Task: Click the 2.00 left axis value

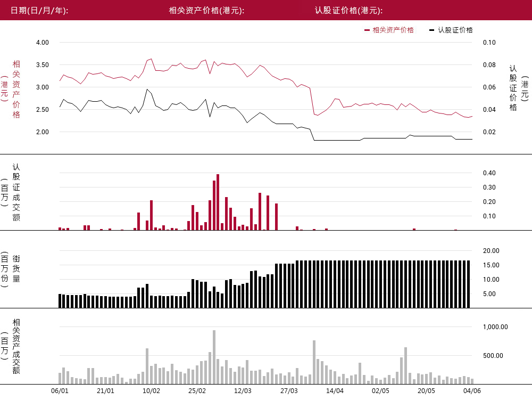Action: (x=43, y=132)
